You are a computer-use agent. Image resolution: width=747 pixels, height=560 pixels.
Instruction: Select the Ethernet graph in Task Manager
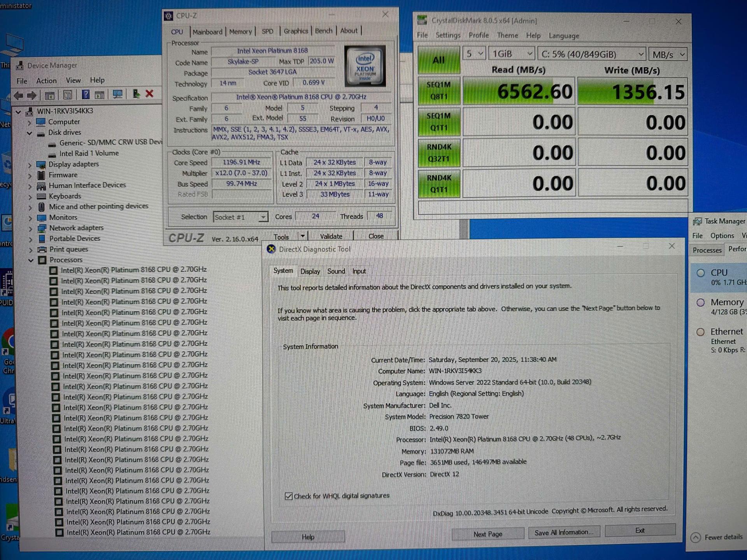(724, 338)
